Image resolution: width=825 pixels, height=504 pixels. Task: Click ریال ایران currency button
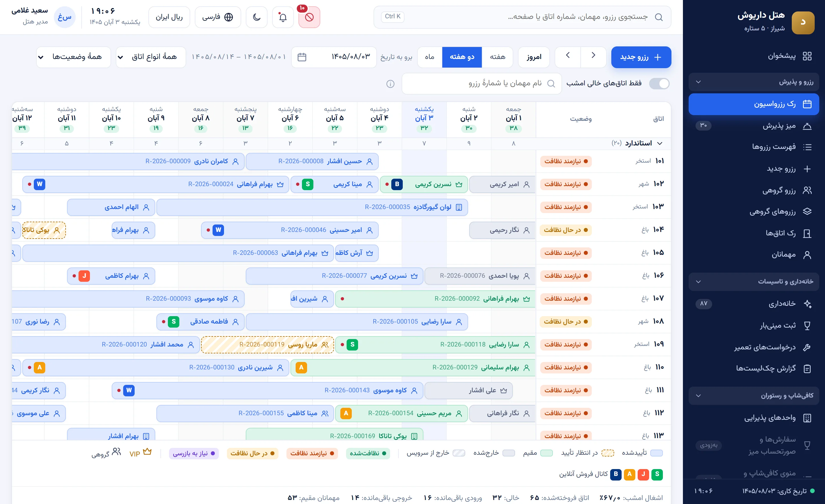pos(169,17)
